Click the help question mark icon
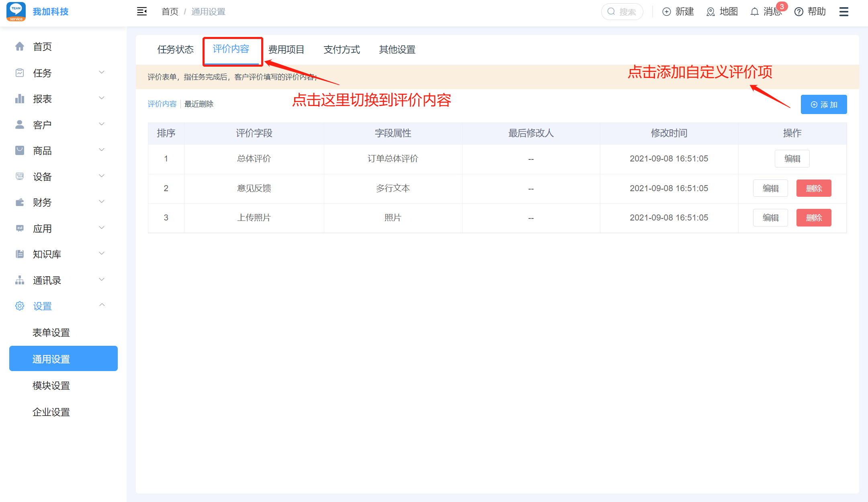Screen dimensions: 868x502 (x=799, y=12)
